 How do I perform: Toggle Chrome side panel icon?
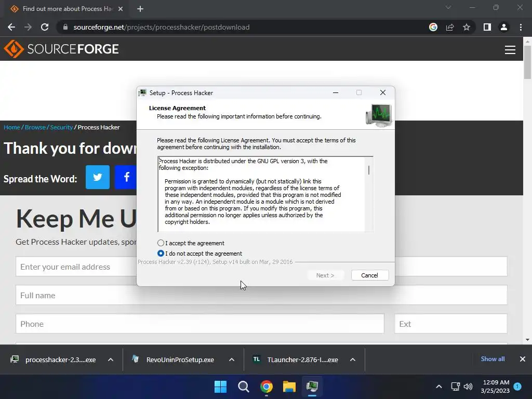point(487,27)
